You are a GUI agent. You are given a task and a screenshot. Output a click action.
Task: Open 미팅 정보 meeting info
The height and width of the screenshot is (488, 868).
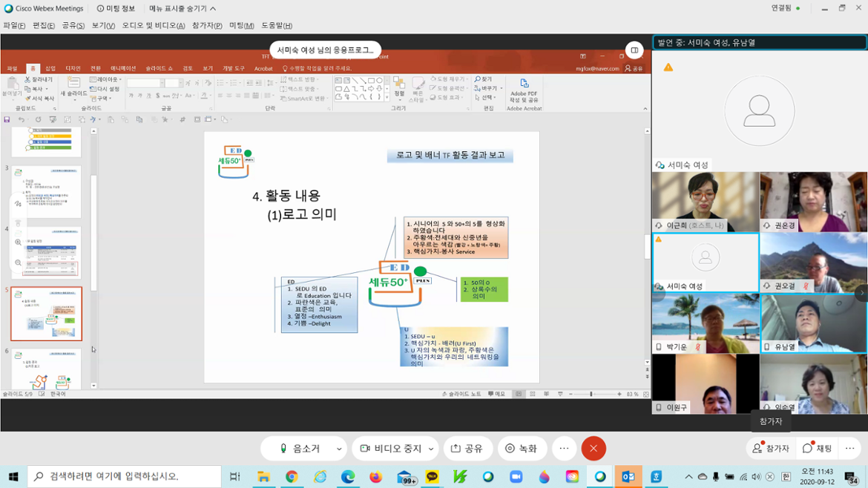(116, 8)
